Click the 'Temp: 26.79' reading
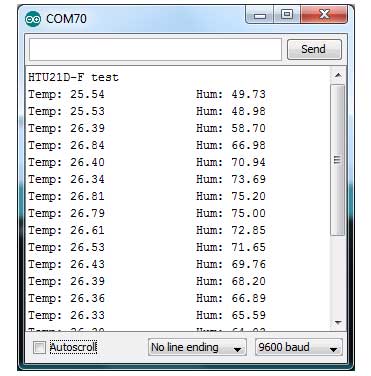Viewport: 371px width, 376px height. pos(66,213)
